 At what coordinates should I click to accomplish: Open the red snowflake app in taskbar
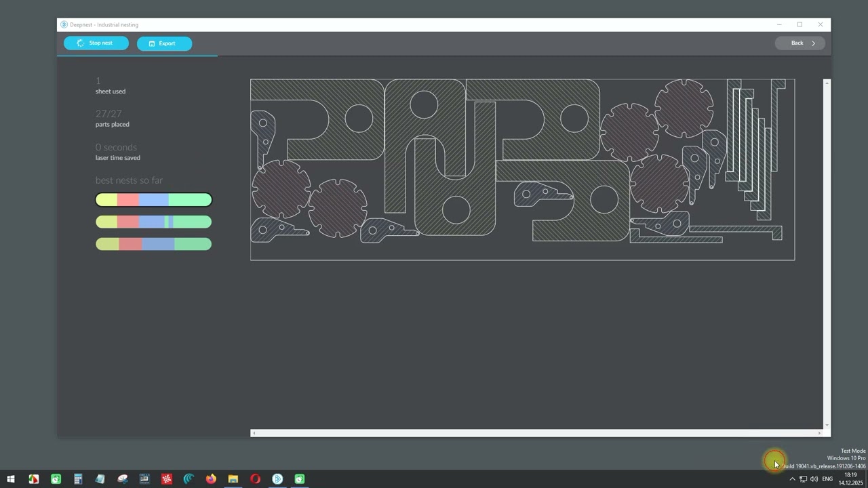[167, 479]
